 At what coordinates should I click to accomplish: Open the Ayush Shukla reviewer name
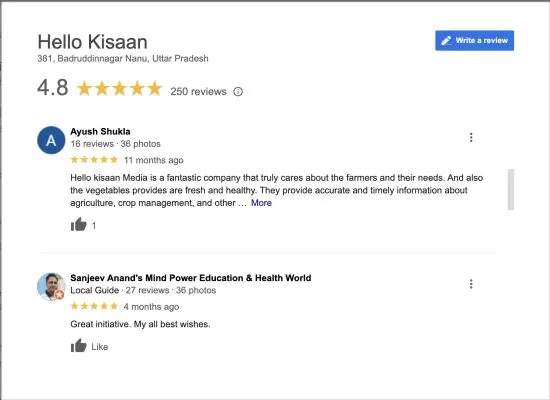click(100, 131)
